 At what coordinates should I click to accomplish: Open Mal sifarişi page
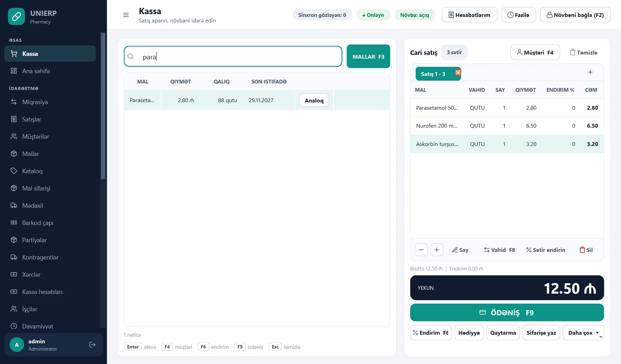tap(50, 188)
